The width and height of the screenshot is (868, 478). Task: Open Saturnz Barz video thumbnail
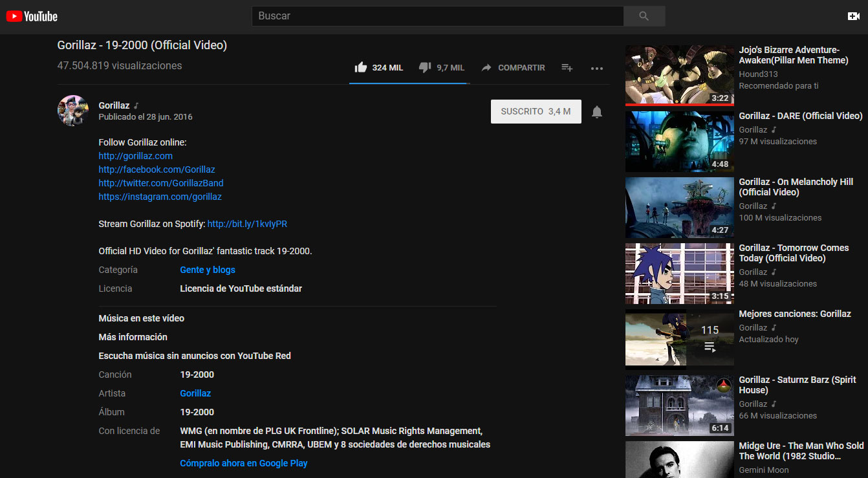click(x=680, y=405)
